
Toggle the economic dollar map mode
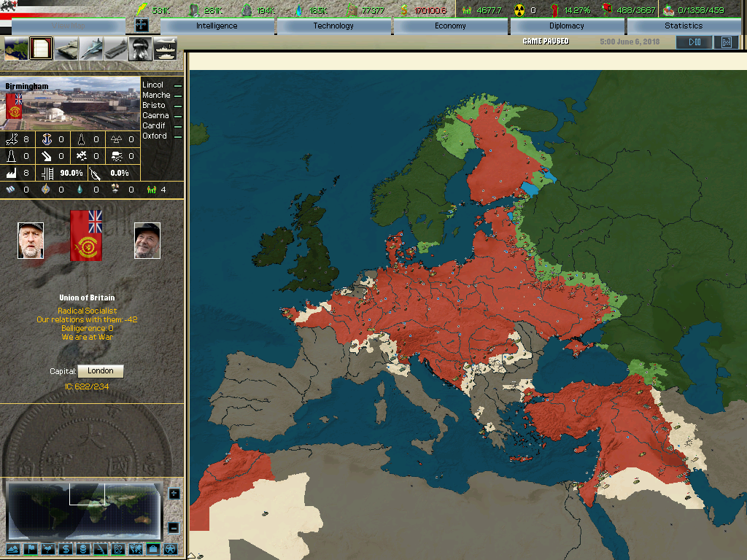pyautogui.click(x=66, y=548)
